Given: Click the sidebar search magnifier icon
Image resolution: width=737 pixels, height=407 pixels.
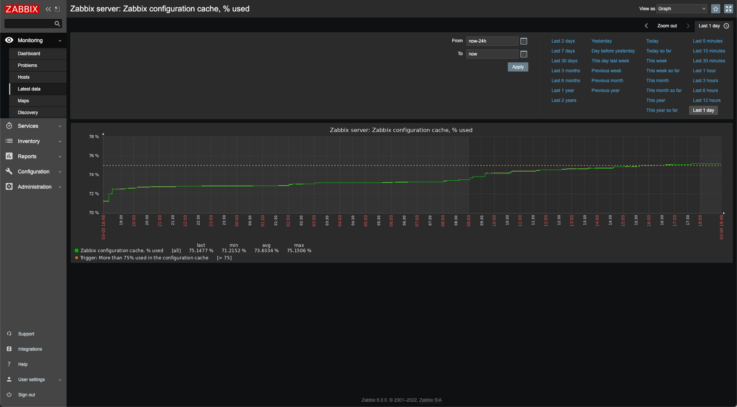Looking at the screenshot, I should 57,23.
